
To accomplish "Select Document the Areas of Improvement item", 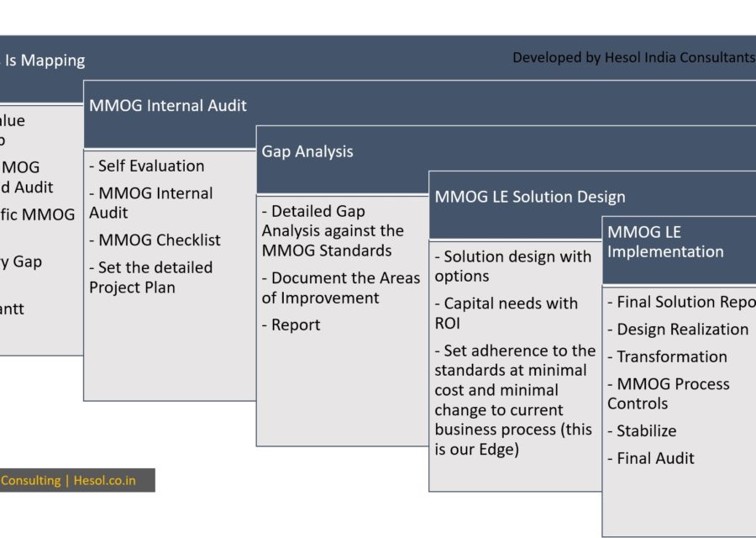I will click(x=341, y=288).
